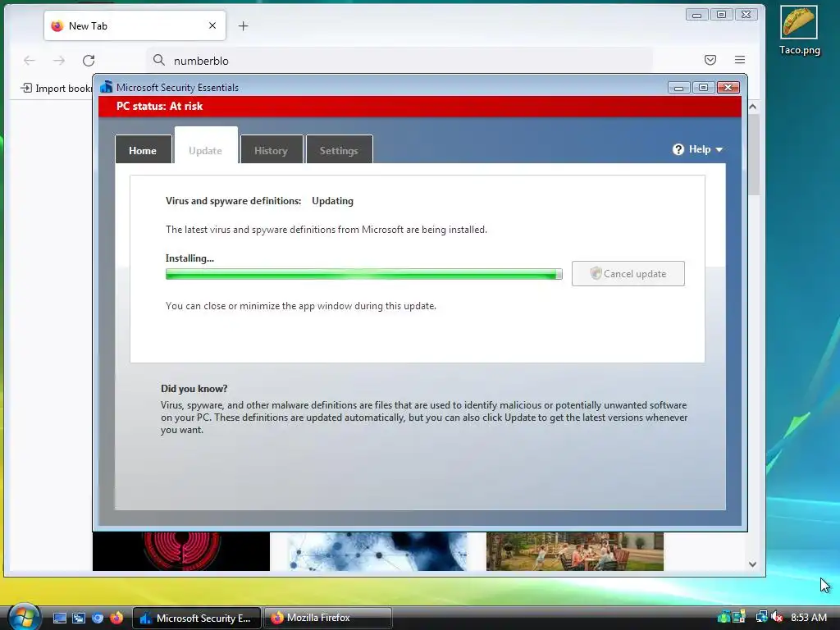Click the outdoor family dinner thumbnail
Image resolution: width=840 pixels, height=630 pixels.
[x=575, y=551]
